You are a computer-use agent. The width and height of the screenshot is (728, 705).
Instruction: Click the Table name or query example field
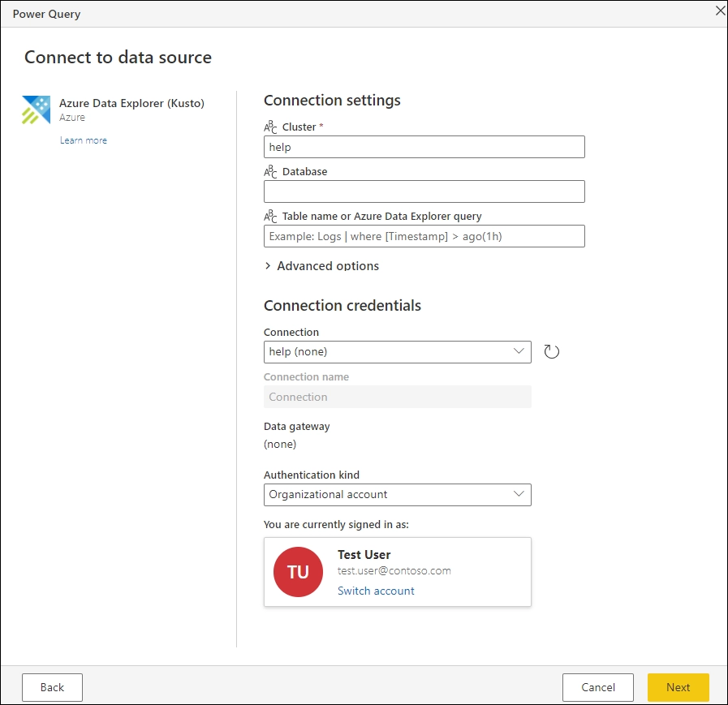(x=424, y=236)
